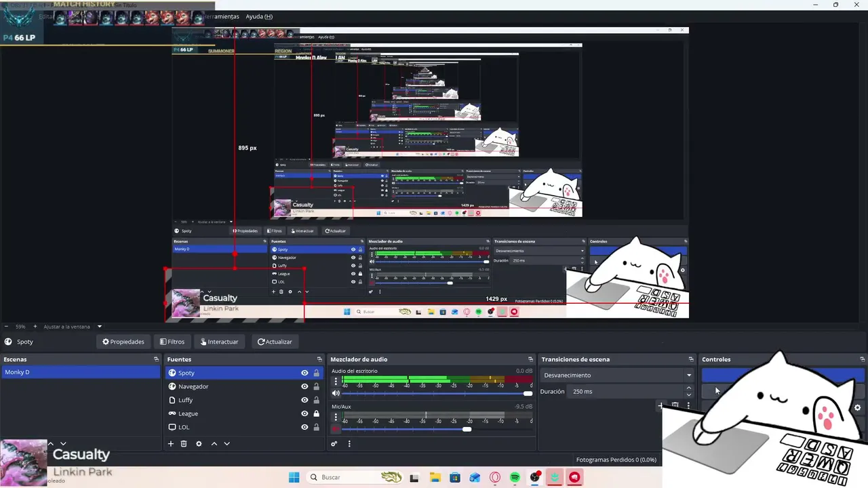Open File Explorer from taskbar
This screenshot has height=488, width=868.
coord(434,477)
